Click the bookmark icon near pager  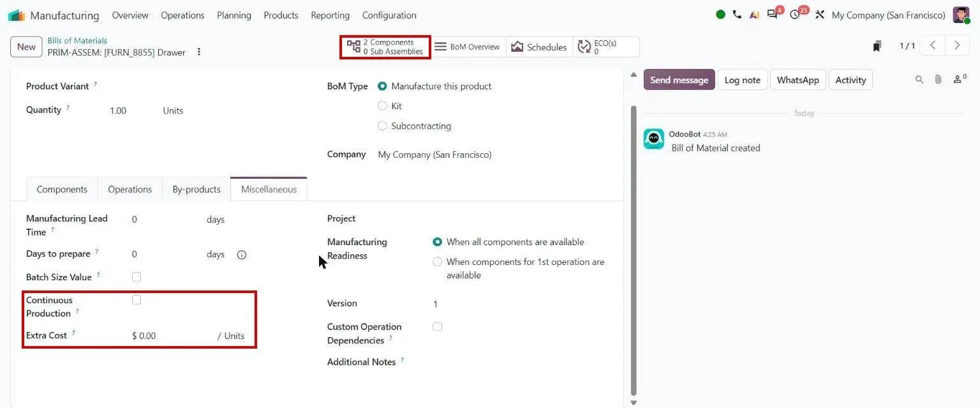coord(877,46)
